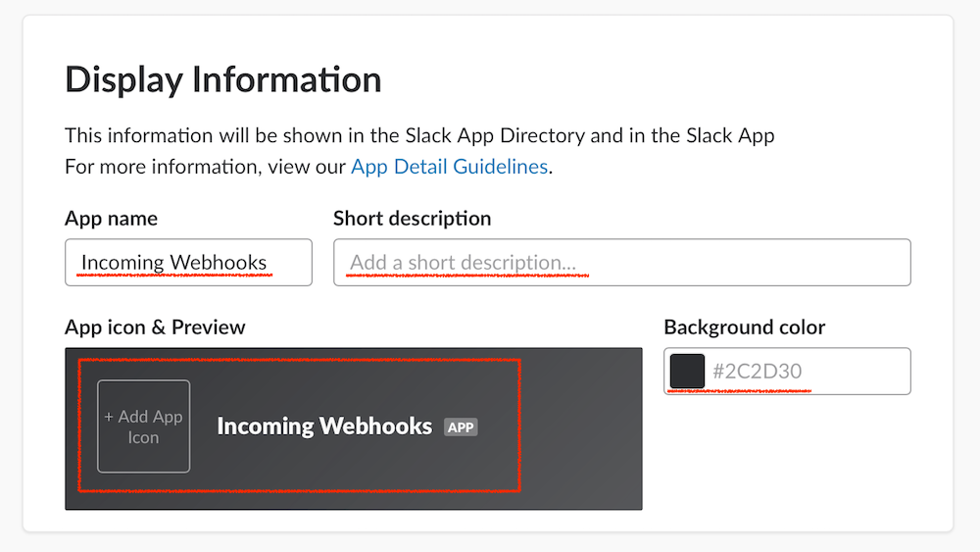
Task: Click the App name field label
Action: tap(111, 219)
